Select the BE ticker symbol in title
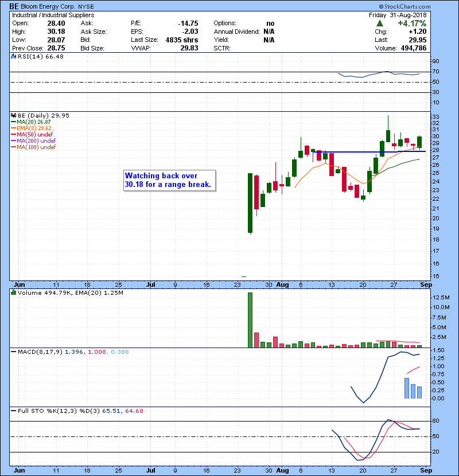 14,6
